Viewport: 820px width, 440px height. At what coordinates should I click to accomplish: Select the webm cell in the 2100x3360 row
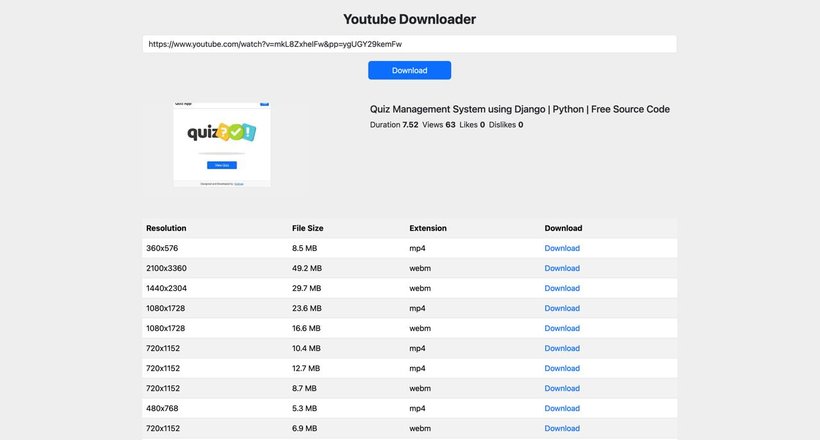click(420, 268)
